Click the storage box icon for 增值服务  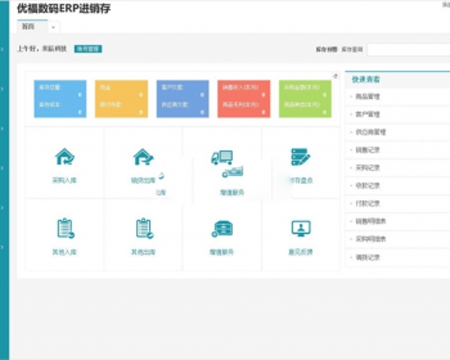pos(222,229)
